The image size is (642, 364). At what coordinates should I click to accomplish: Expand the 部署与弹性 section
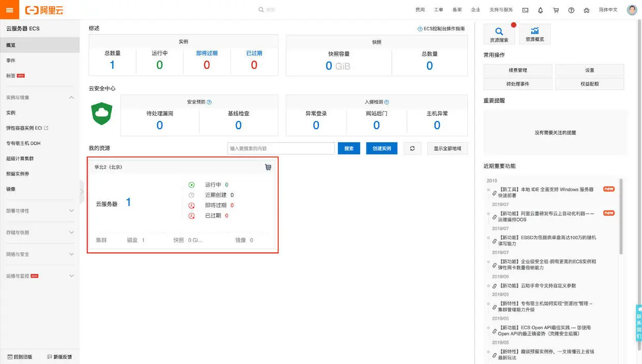coord(71,211)
